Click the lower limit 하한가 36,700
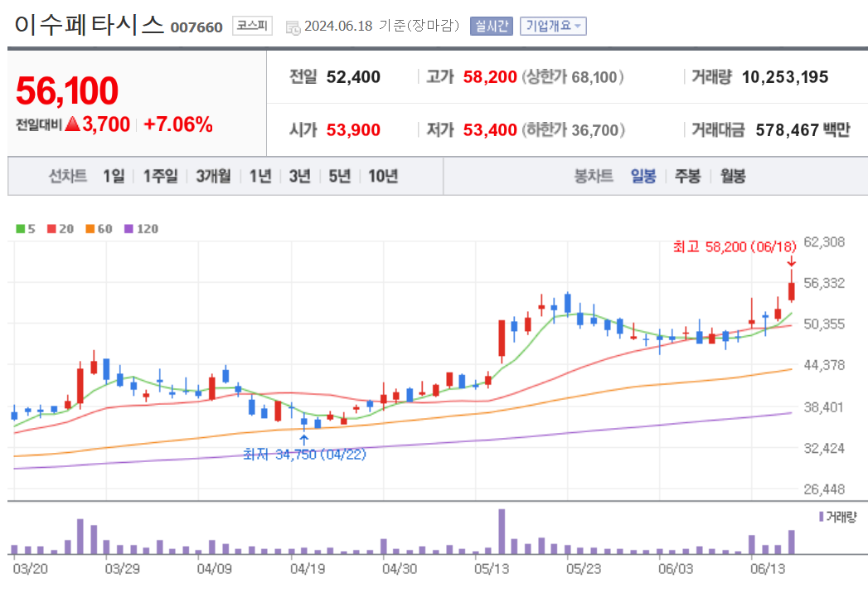Screen dimensions: 868x589 (x=574, y=130)
